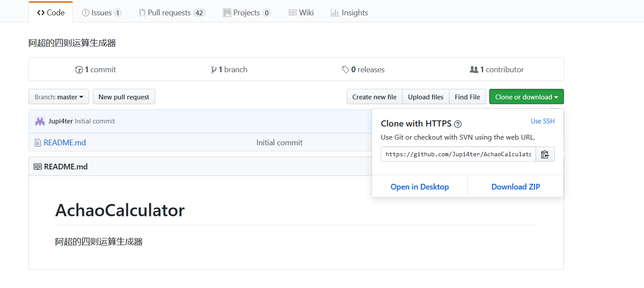
Task: Open the Code tab
Action: [51, 13]
